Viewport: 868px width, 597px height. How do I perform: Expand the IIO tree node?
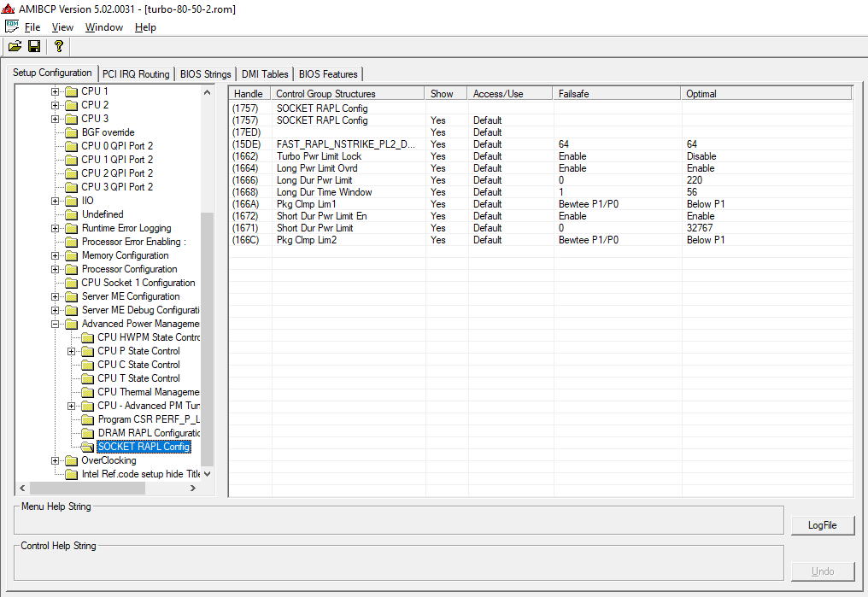[x=55, y=201]
